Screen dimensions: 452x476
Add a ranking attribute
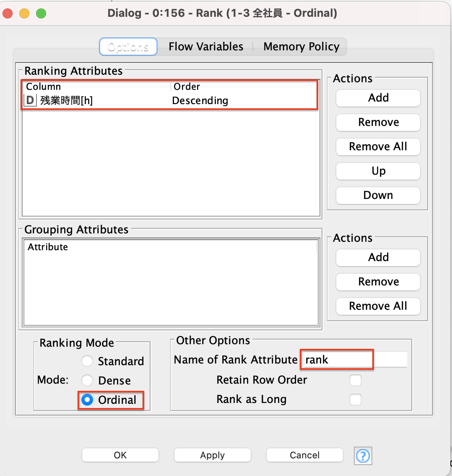click(378, 98)
